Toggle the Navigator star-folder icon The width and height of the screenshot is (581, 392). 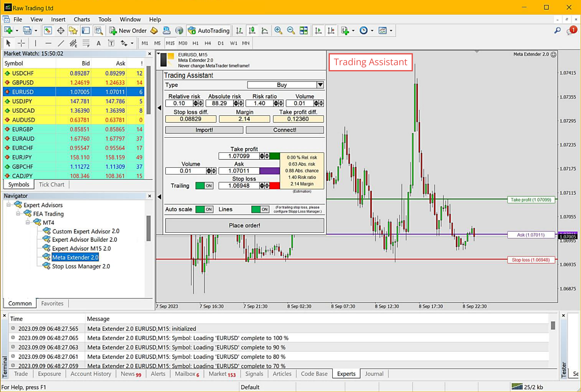tap(73, 30)
